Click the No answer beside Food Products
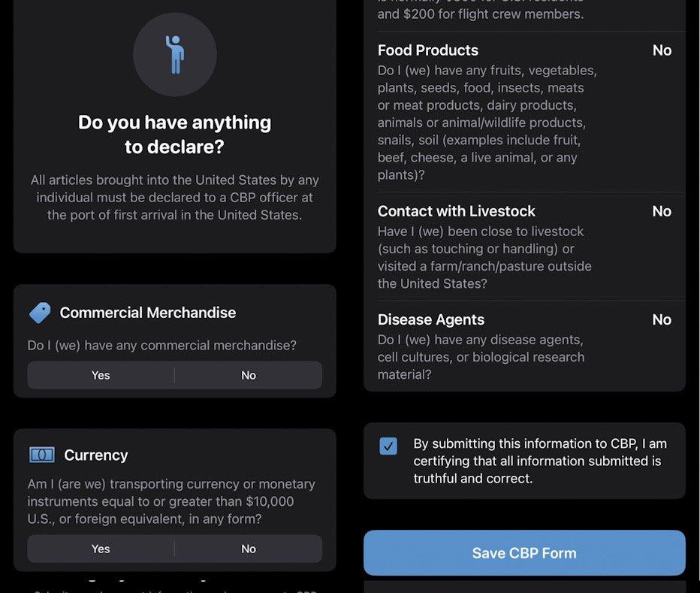Screen dimensions: 700x593 pos(662,50)
